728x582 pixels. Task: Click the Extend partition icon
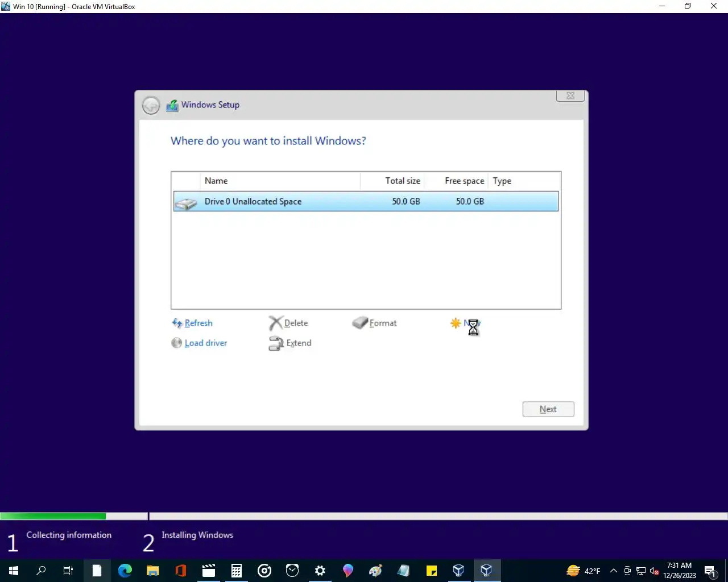(x=276, y=343)
